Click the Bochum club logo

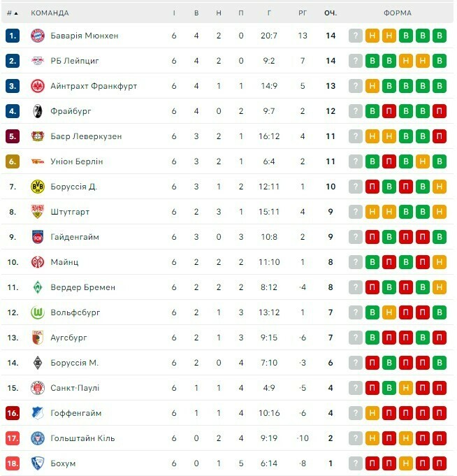pyautogui.click(x=38, y=463)
